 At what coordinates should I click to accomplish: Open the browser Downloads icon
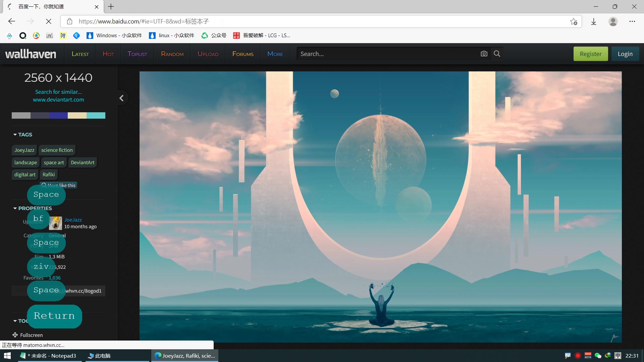point(594,21)
